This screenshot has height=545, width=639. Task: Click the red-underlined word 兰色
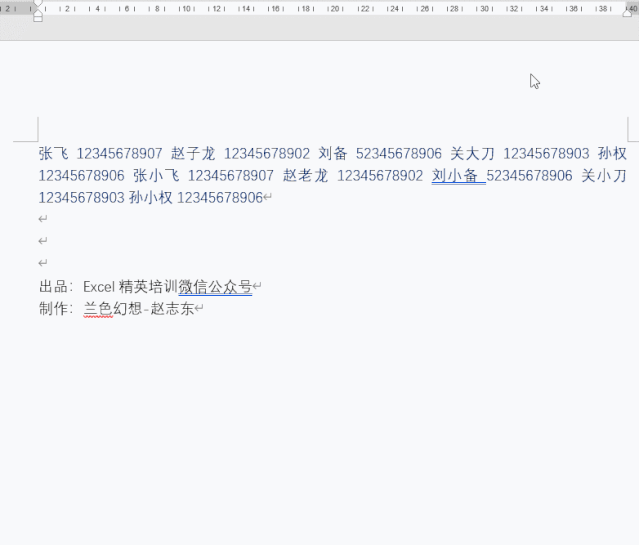(98, 309)
